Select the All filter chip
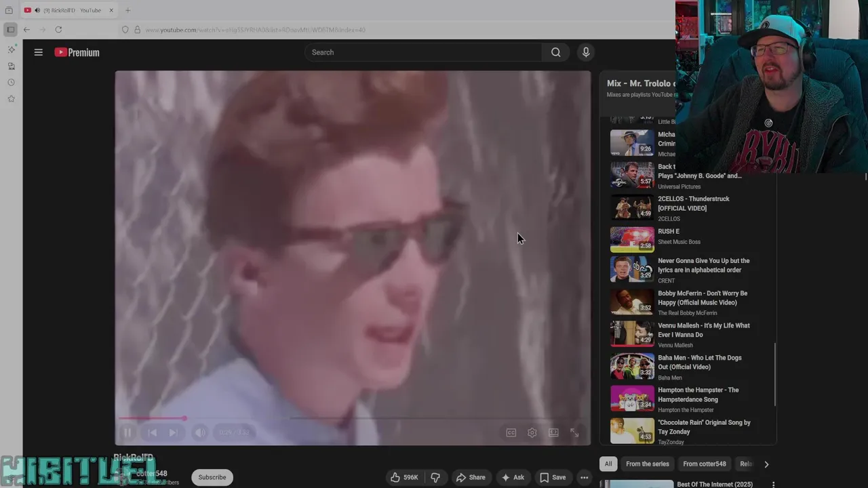 point(608,464)
